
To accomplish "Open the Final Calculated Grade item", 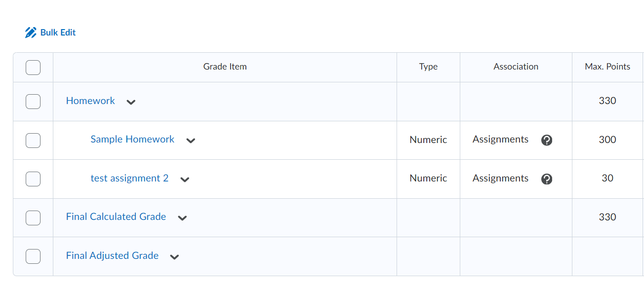I will [x=116, y=216].
